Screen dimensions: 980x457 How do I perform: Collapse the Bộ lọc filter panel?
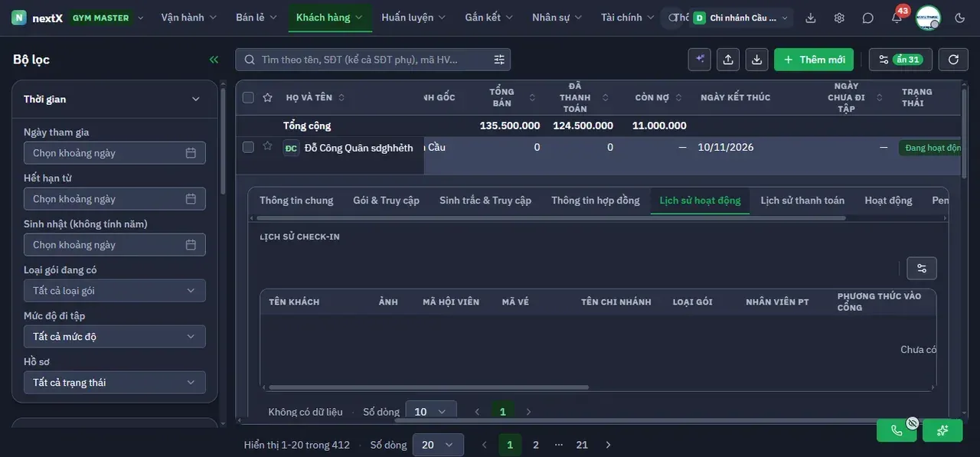[214, 60]
